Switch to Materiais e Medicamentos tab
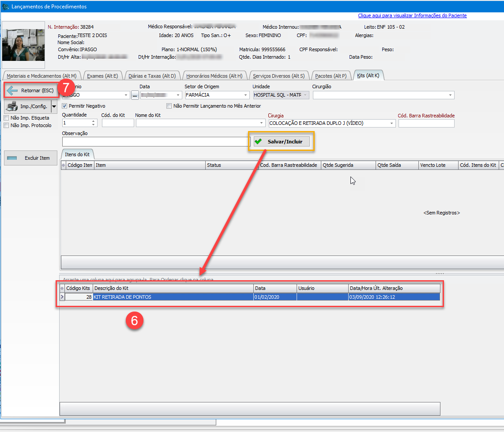Screen dimensions: 504x432 (x=41, y=76)
